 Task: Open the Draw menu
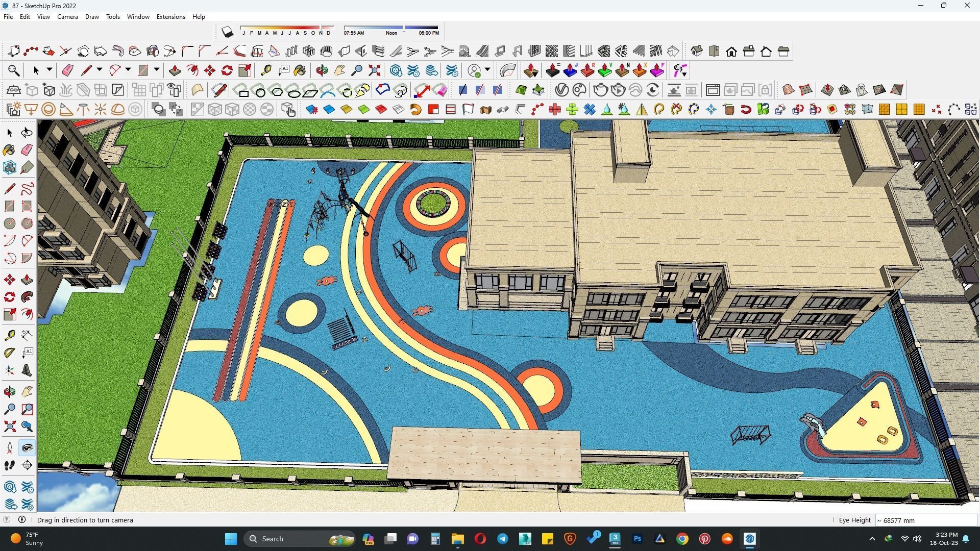pos(92,16)
